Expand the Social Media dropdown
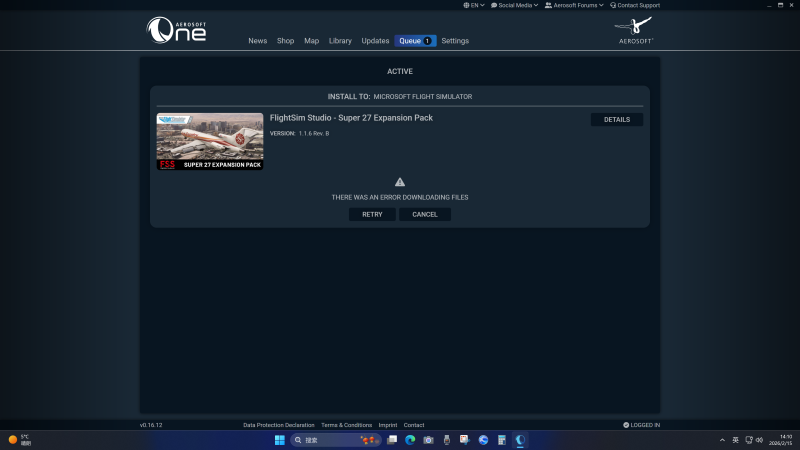The height and width of the screenshot is (450, 800). point(514,5)
